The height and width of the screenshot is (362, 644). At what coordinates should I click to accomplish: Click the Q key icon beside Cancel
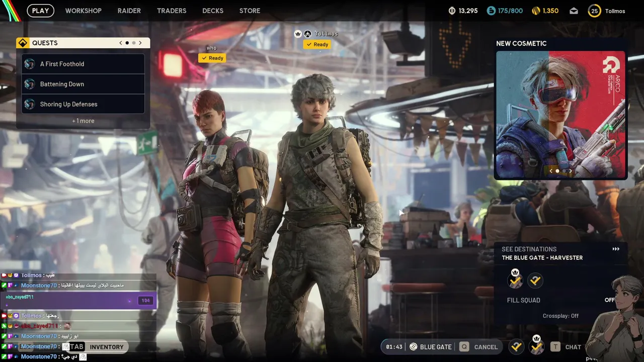click(x=464, y=347)
